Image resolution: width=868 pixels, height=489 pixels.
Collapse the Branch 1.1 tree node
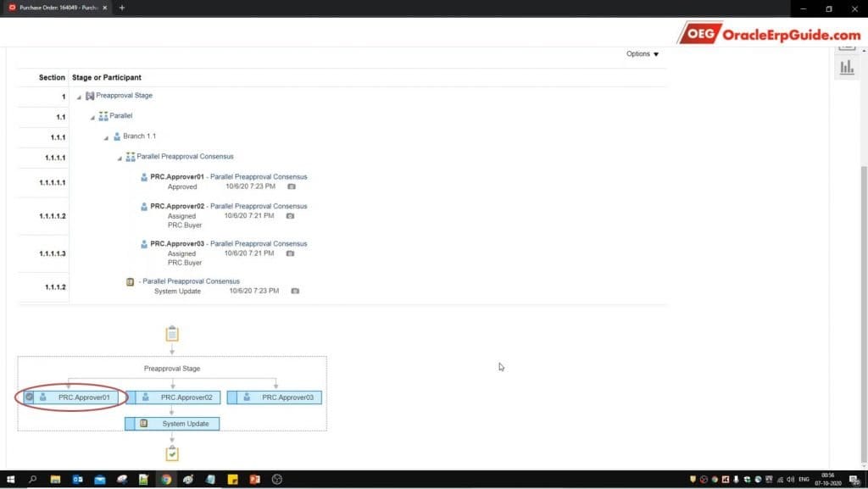point(106,136)
